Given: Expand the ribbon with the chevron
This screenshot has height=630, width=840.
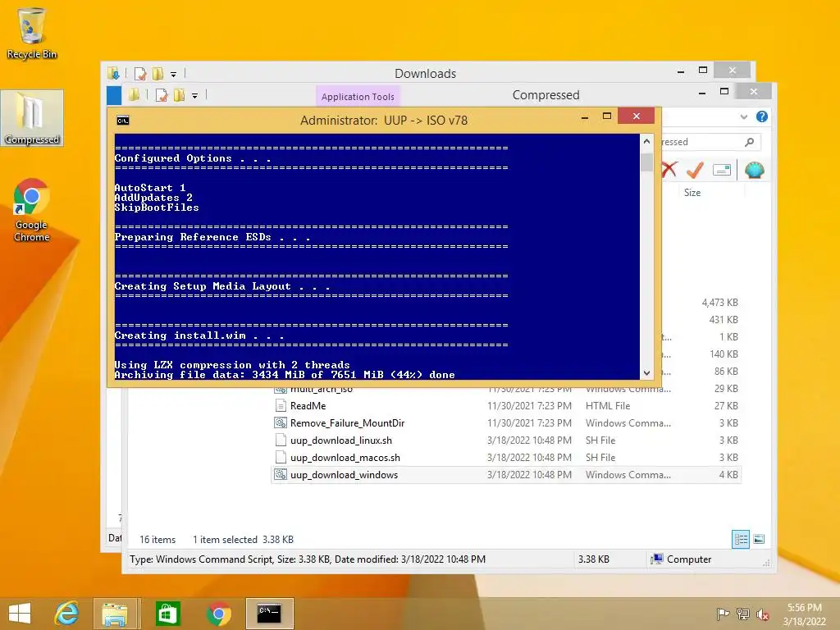Looking at the screenshot, I should (743, 116).
